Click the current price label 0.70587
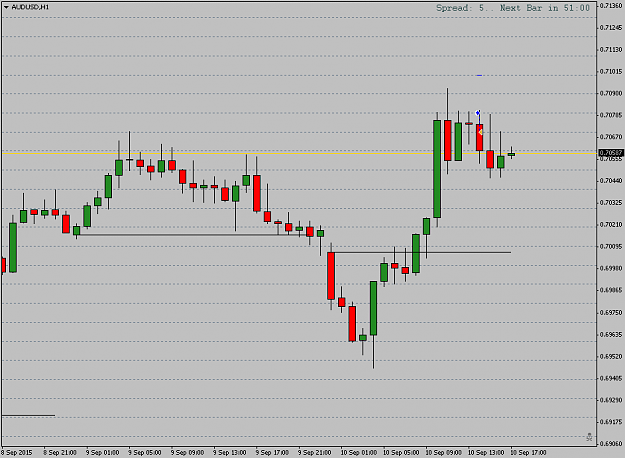Screen dimensions: 625x458 (611, 153)
